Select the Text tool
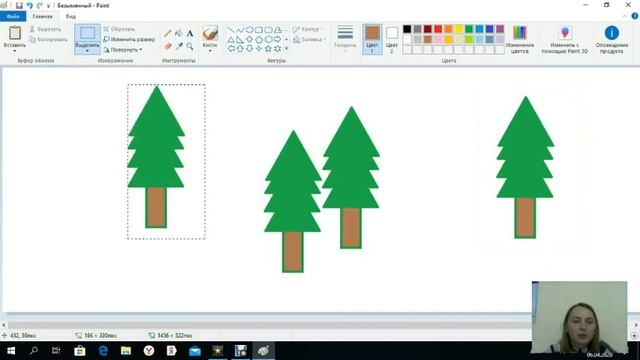The image size is (640, 360). pos(190,33)
